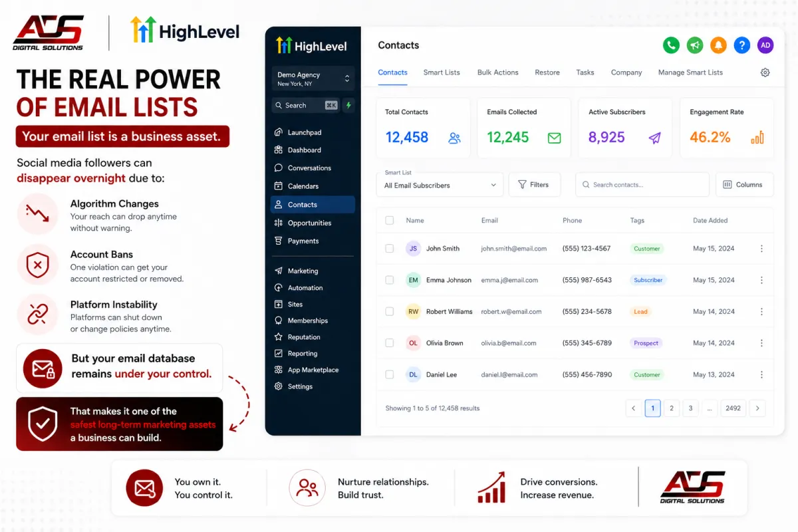This screenshot has height=532, width=798.
Task: Click the Columns button
Action: [x=744, y=185]
